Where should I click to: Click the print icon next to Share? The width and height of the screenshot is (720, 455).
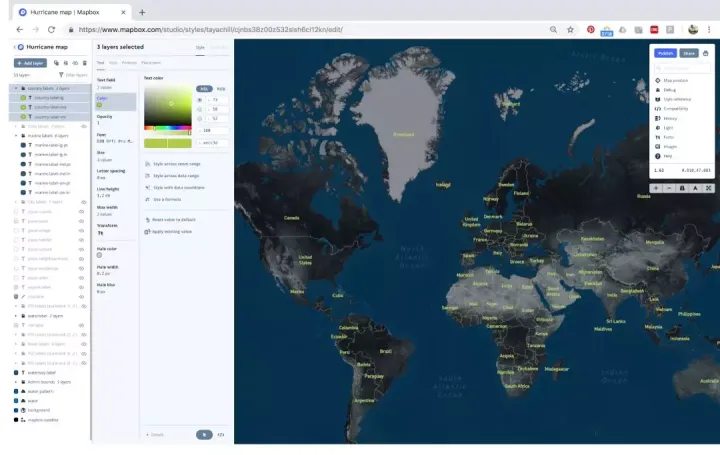pos(706,53)
